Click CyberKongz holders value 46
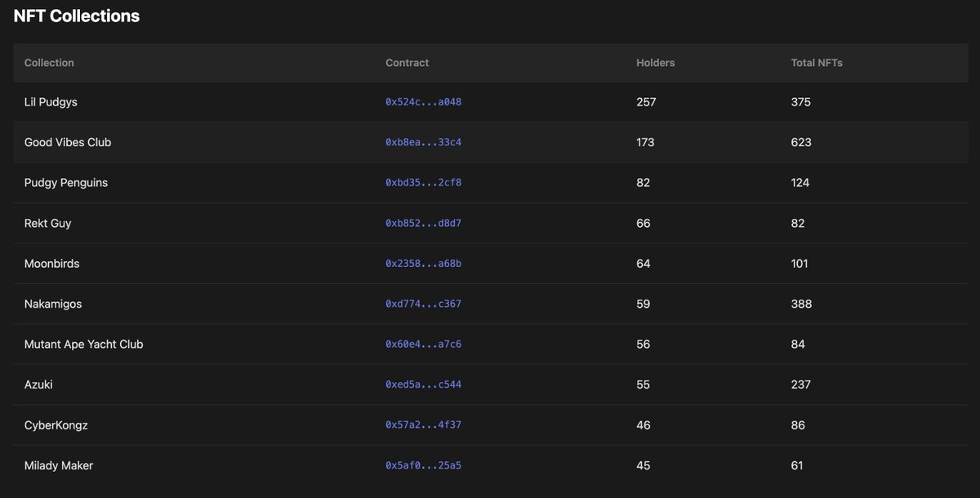Screen dimensions: 980x498 [x=644, y=425]
